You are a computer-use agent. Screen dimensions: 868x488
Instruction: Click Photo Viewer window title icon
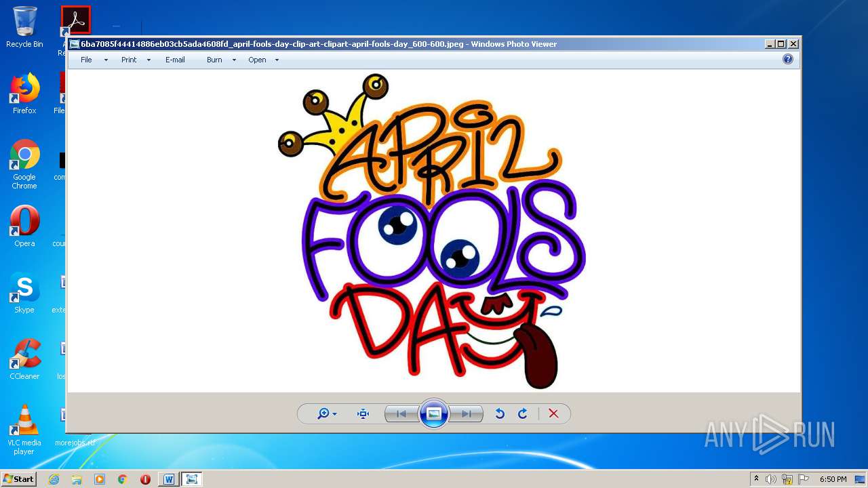click(75, 44)
